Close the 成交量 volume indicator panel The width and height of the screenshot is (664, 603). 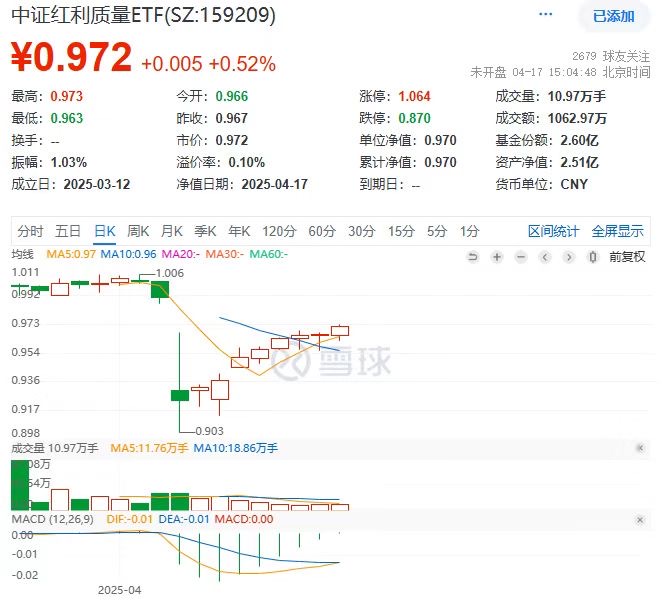point(640,448)
